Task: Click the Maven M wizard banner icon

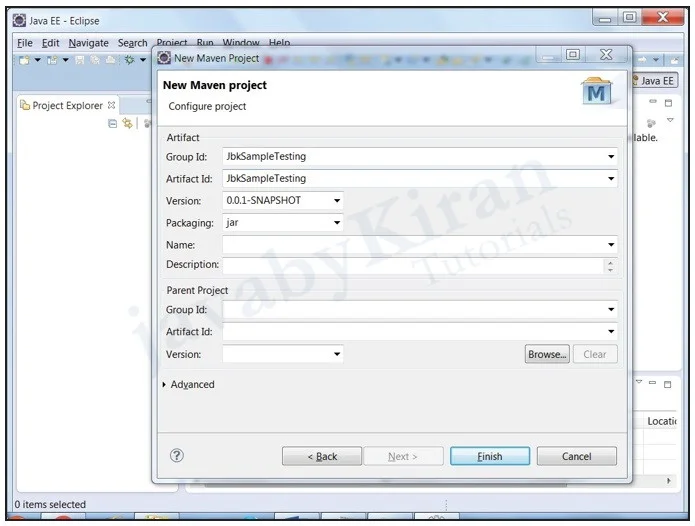Action: coord(596,92)
